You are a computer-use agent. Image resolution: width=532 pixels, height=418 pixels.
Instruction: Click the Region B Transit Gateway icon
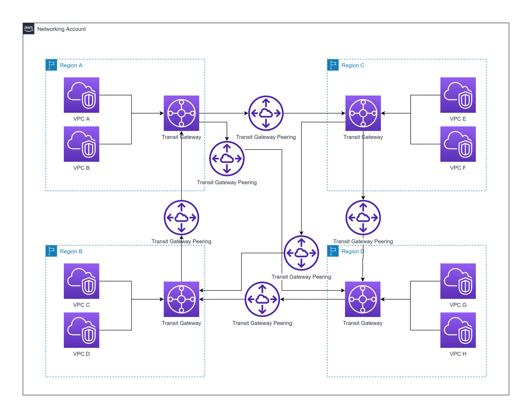tap(181, 299)
